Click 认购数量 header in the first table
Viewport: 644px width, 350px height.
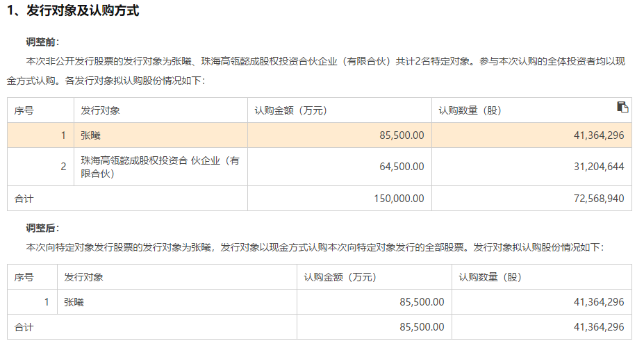click(470, 110)
